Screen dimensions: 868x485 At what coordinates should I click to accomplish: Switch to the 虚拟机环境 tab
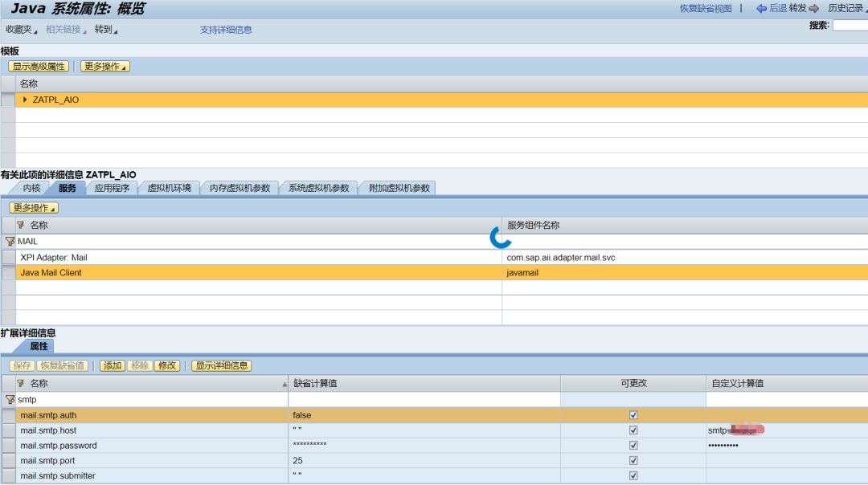tap(169, 188)
